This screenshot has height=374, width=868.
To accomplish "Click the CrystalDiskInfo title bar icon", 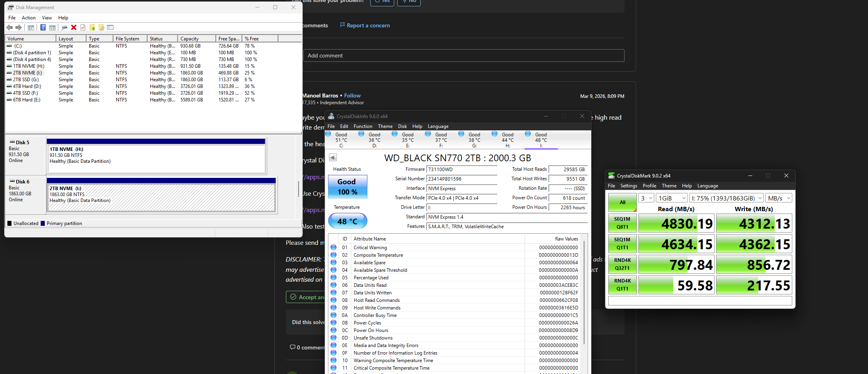I will [x=331, y=116].
